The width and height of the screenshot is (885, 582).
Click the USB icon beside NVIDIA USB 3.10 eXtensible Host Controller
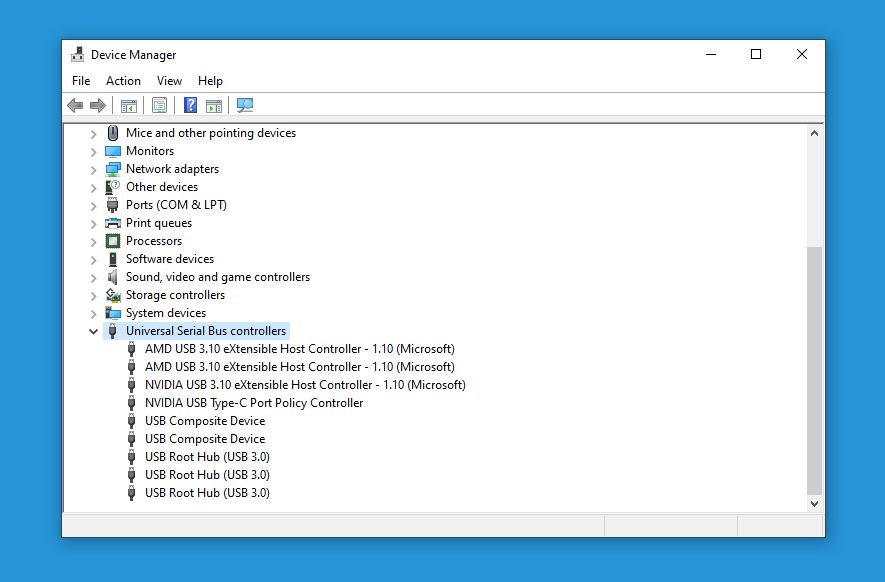(x=132, y=385)
